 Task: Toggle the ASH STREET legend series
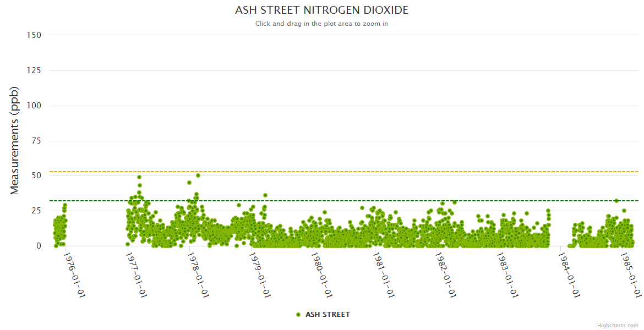pos(328,315)
